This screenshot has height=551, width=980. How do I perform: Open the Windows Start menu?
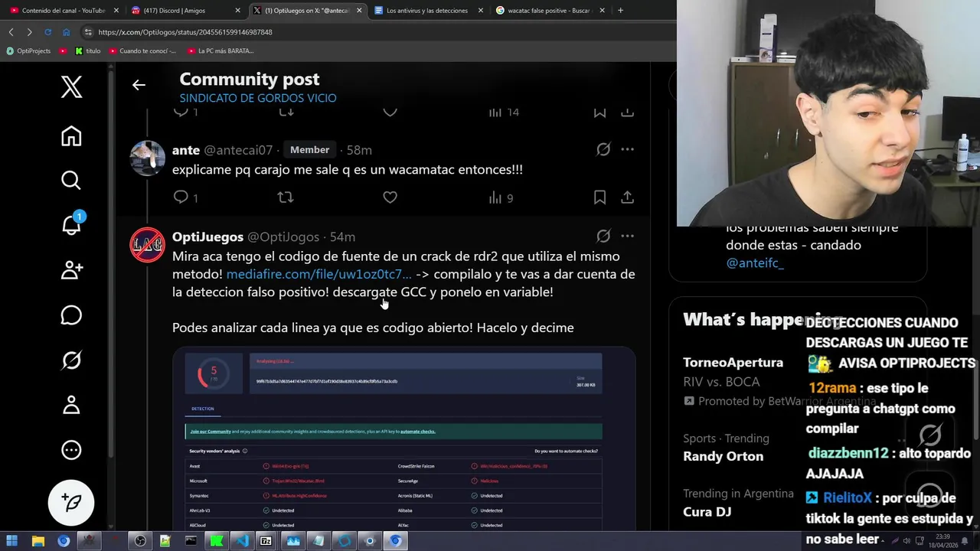(12, 541)
